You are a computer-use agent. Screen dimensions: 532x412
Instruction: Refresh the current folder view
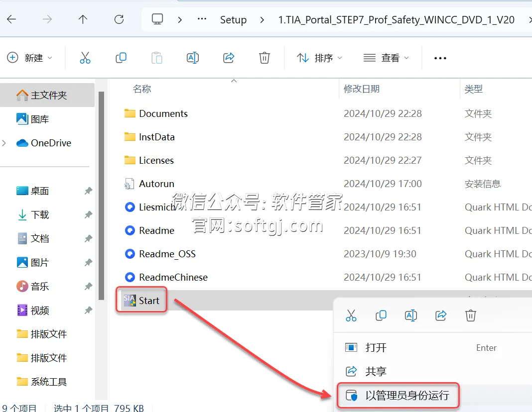(119, 19)
